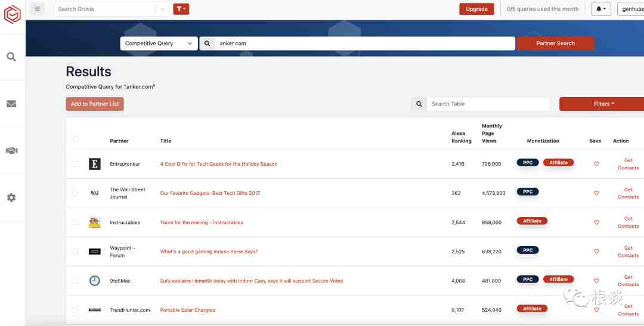This screenshot has height=326, width=644.
Task: Click the Waypoint logo thumbnail
Action: tap(94, 252)
